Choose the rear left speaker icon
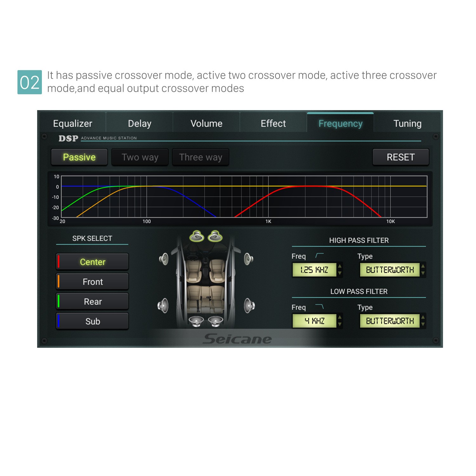 pos(163,306)
